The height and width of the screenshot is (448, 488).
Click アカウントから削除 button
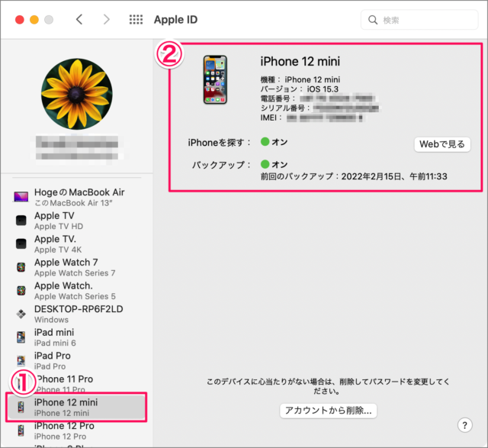(x=328, y=411)
